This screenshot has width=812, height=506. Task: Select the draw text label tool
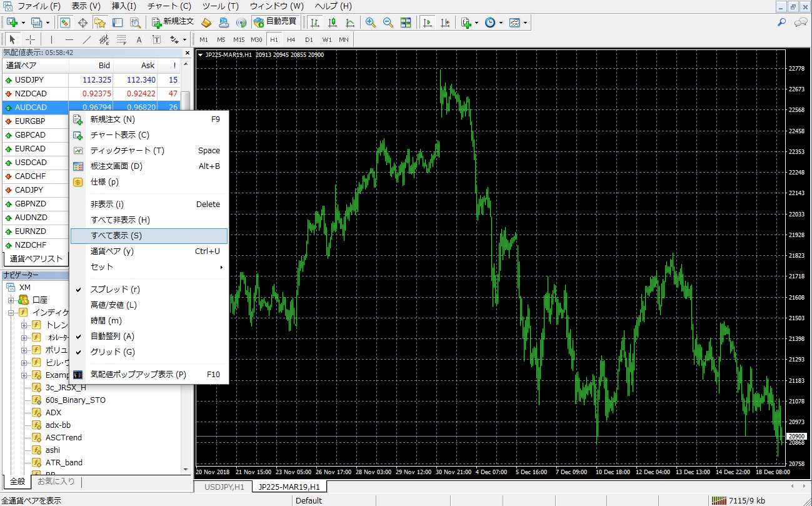[x=156, y=39]
